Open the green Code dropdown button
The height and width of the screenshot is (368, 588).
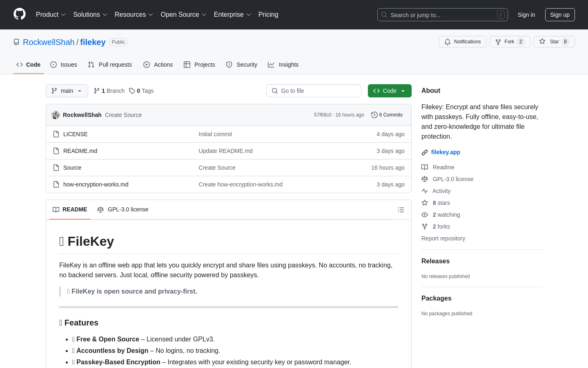click(x=390, y=91)
